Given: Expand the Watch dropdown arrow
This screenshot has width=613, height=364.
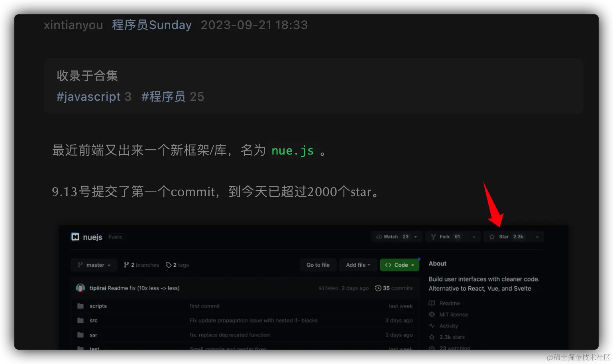Looking at the screenshot, I should (416, 237).
